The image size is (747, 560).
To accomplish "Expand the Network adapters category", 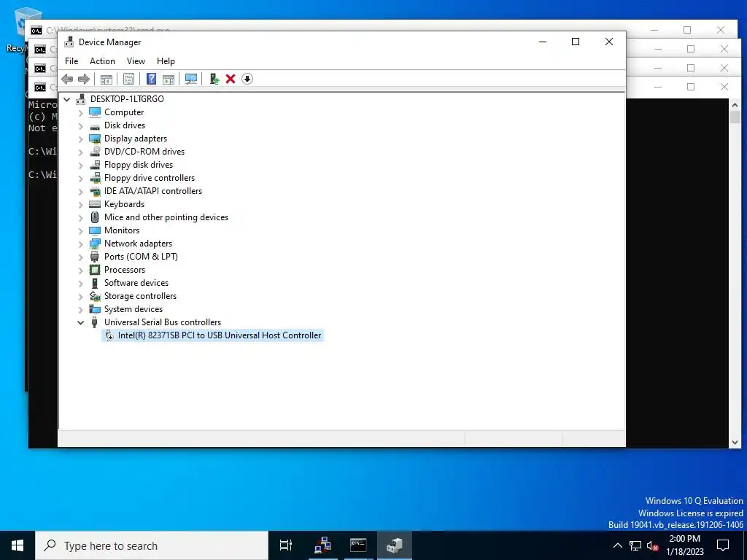I will 80,244.
